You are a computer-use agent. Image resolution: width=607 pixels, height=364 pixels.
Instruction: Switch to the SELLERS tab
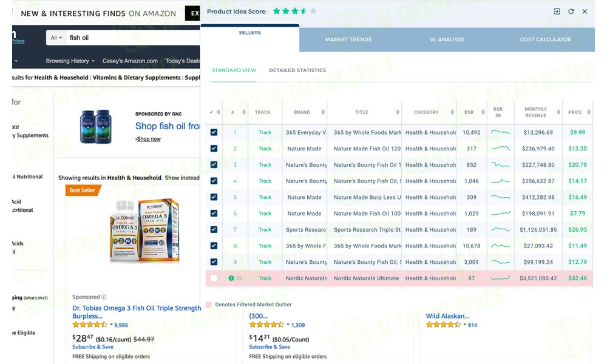coord(249,33)
